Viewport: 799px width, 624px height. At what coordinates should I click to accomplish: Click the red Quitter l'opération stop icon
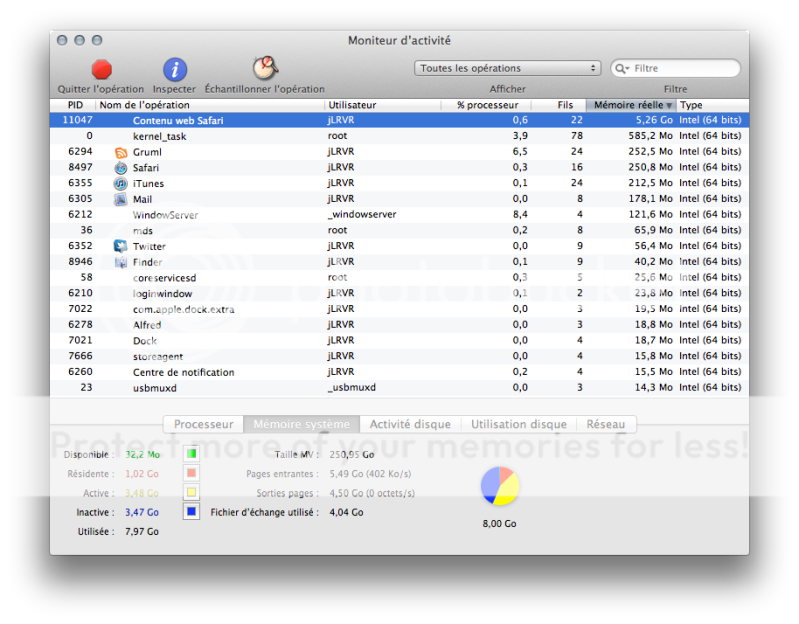click(101, 70)
